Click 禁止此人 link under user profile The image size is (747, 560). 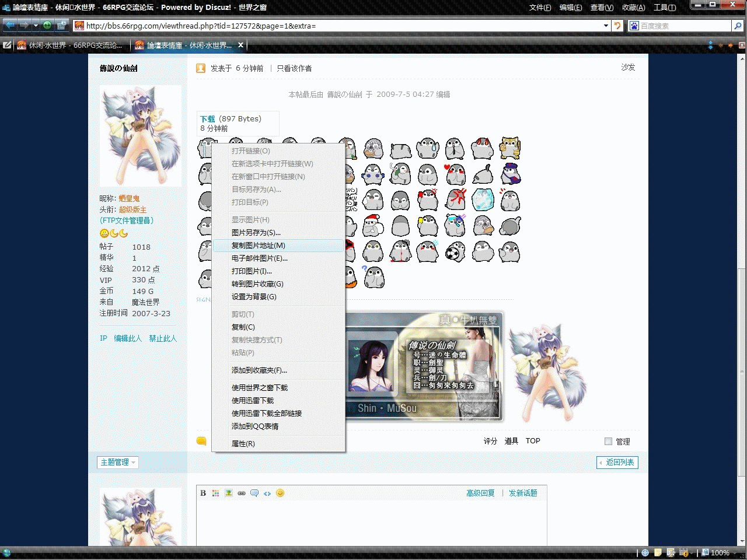[163, 338]
